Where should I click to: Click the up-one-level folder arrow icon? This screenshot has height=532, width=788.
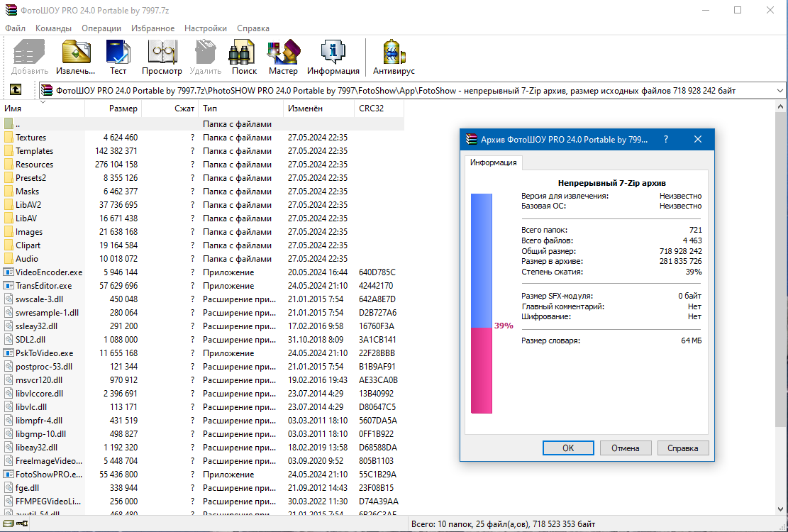(16, 90)
